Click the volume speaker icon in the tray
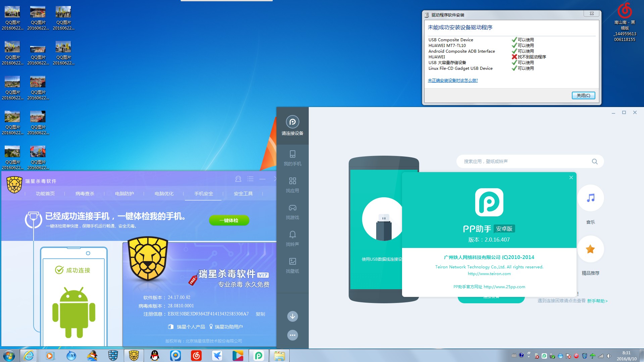644x362 pixels. pyautogui.click(x=609, y=356)
